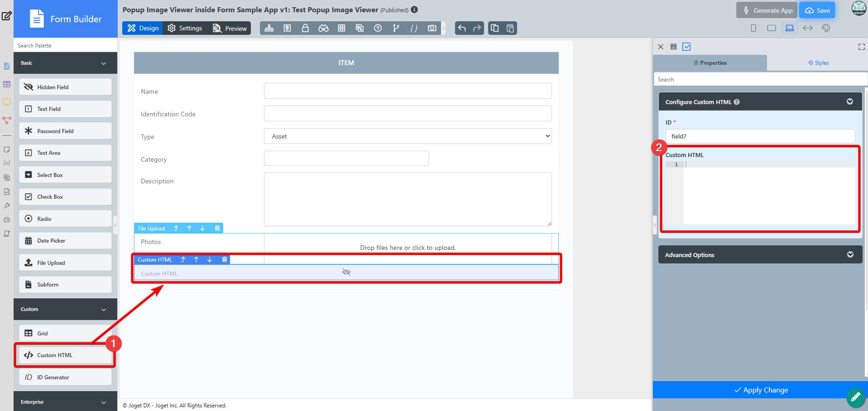Click the paste clipboard icon

pos(510,28)
